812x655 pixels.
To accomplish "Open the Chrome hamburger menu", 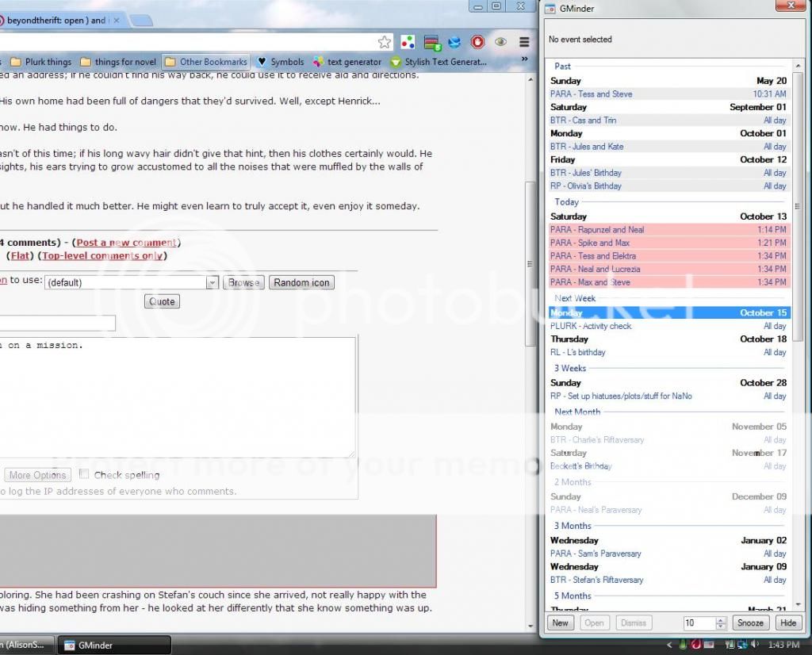I will pyautogui.click(x=524, y=42).
